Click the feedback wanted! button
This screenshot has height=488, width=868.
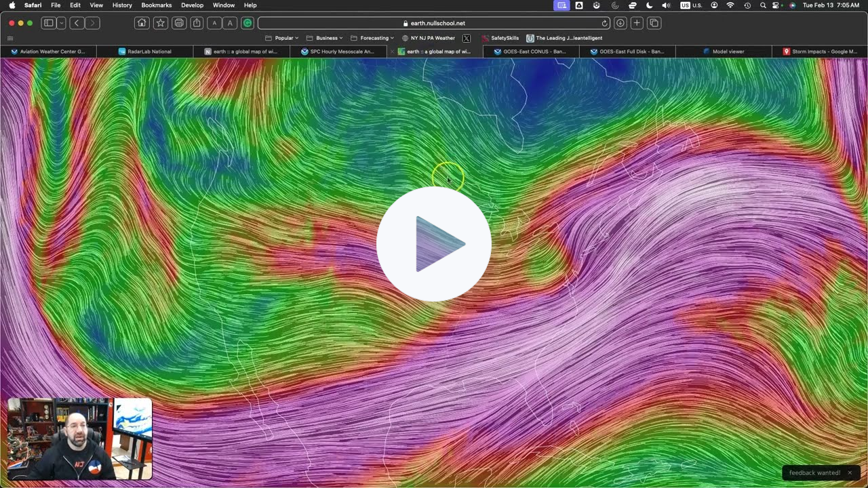pos(814,472)
